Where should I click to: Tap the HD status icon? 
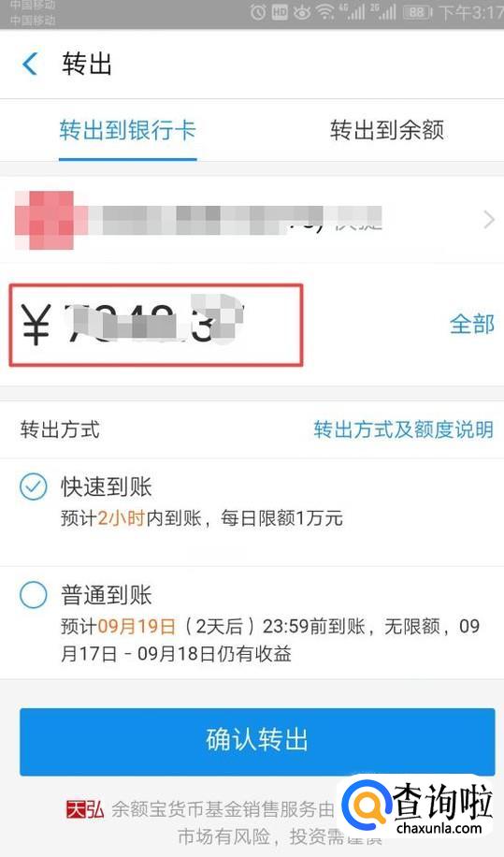click(x=281, y=13)
